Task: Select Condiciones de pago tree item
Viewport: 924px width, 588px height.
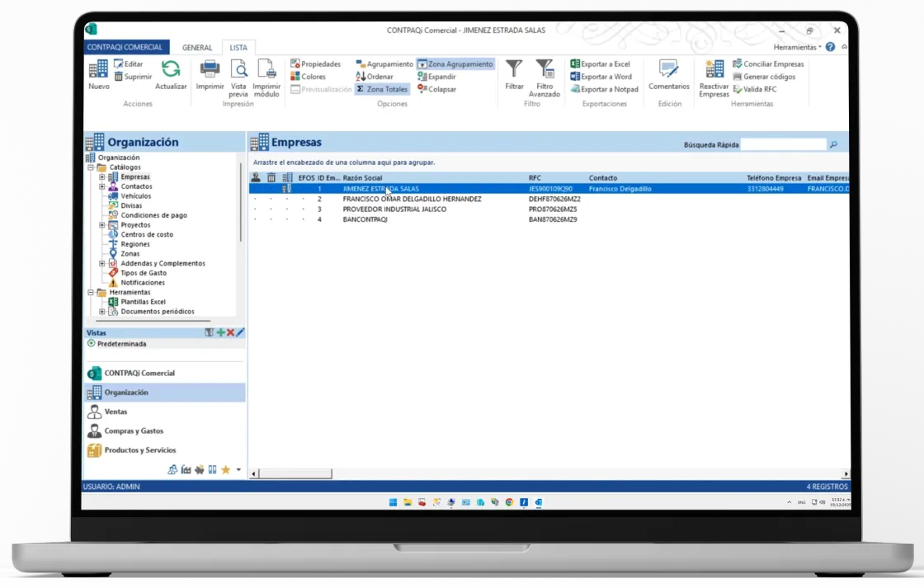Action: [x=153, y=215]
